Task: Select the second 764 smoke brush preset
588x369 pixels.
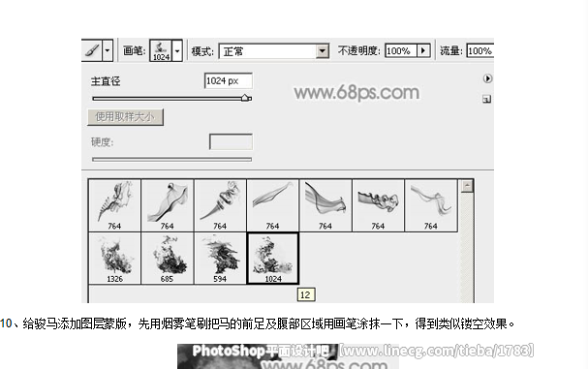Action: 168,205
